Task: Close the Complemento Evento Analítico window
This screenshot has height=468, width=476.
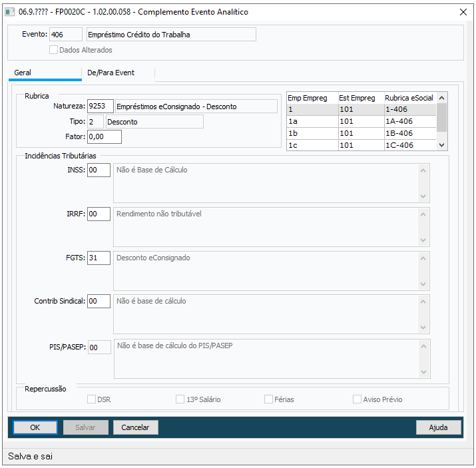Action: [x=463, y=12]
